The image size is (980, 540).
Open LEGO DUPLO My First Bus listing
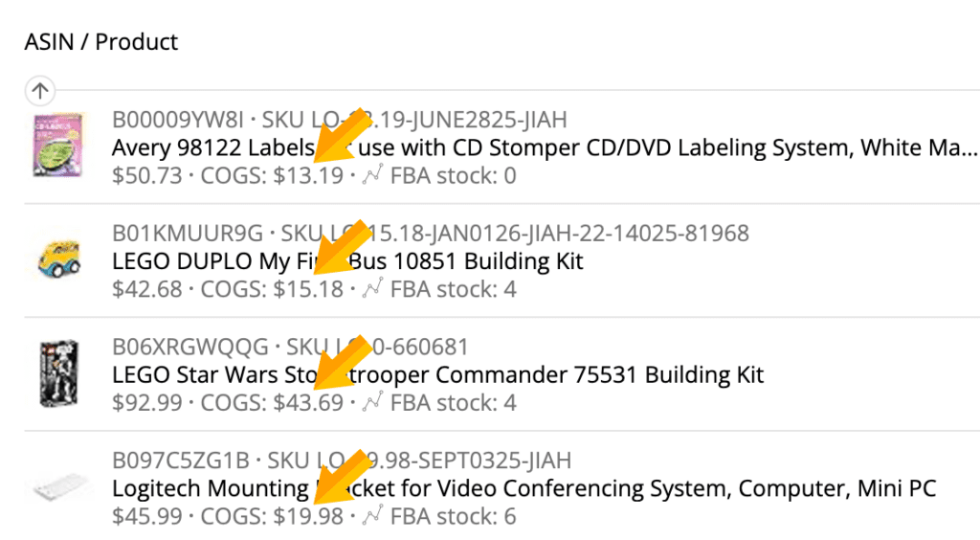(x=347, y=261)
